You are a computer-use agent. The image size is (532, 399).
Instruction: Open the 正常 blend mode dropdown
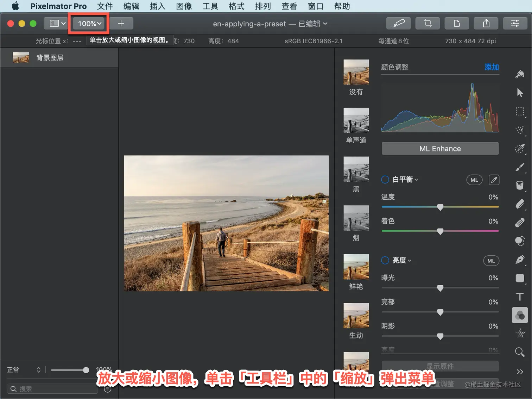(24, 370)
